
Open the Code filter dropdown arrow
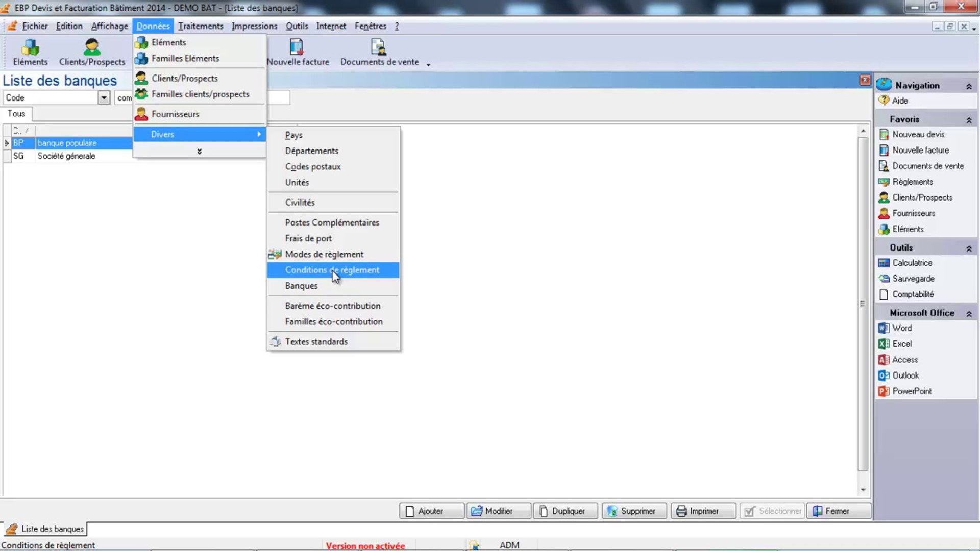click(104, 97)
